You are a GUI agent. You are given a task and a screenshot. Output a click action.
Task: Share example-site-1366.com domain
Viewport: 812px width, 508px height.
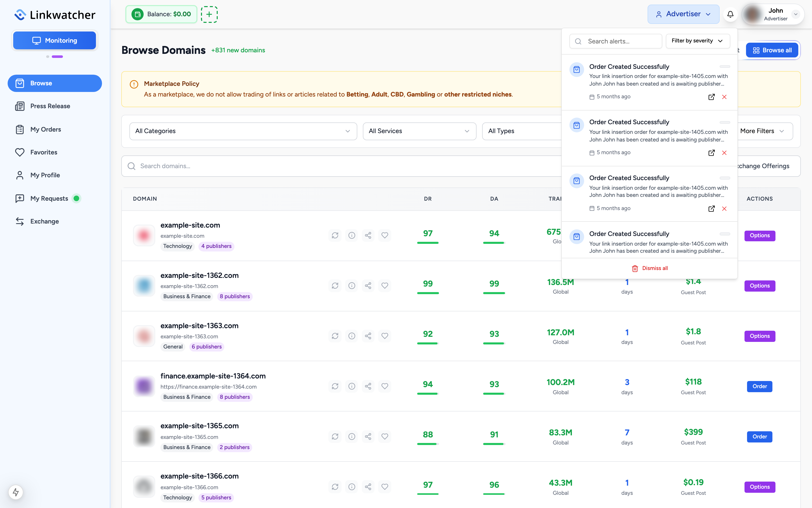(x=368, y=487)
